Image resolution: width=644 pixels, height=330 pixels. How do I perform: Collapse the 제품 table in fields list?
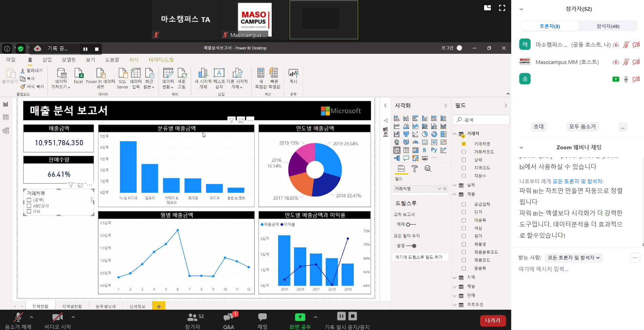click(455, 194)
